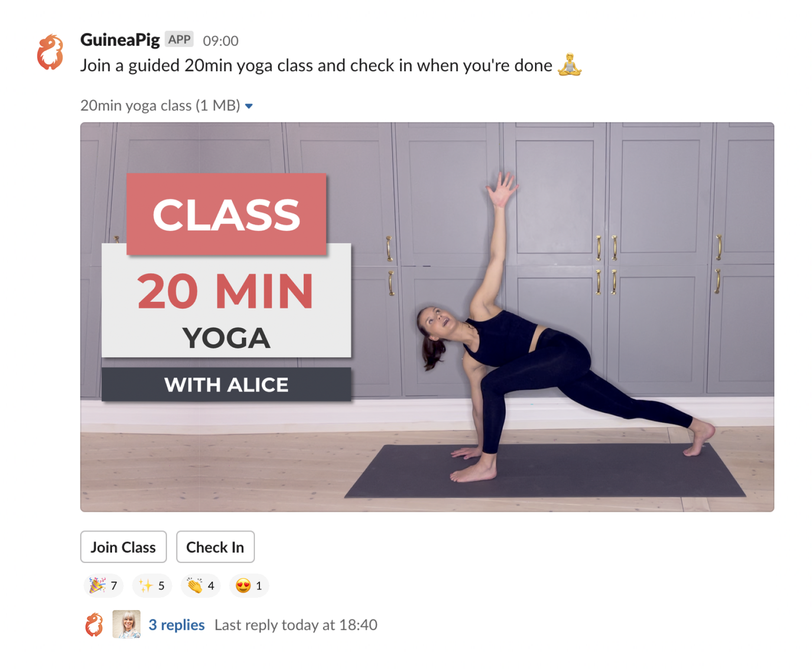
Task: Click the 09:00 message timestamp
Action: [221, 41]
